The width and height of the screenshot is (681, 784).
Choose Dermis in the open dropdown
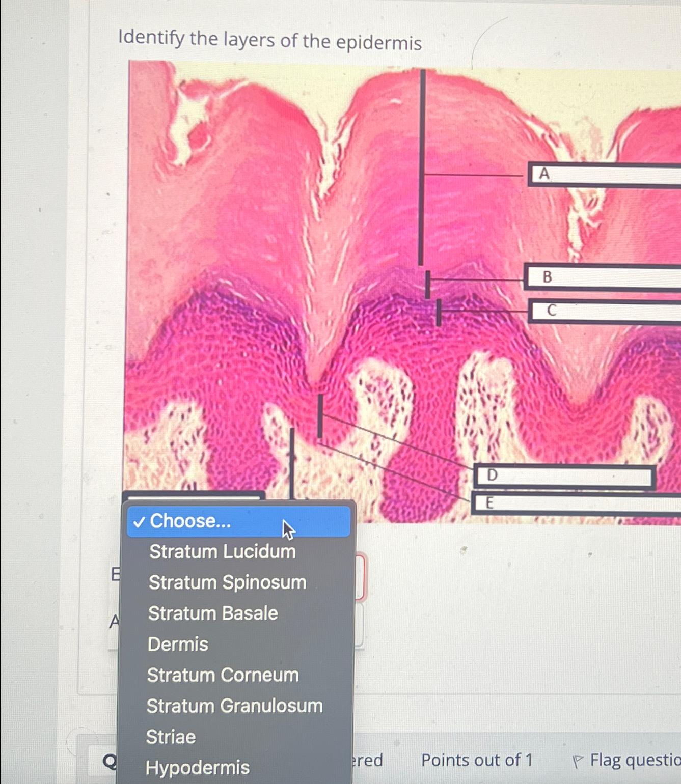[x=177, y=644]
